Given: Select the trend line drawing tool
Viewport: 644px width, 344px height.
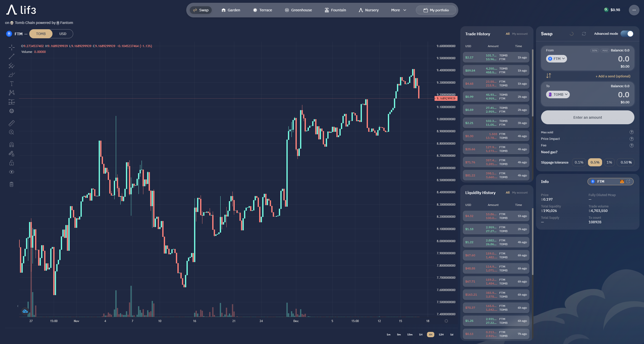Looking at the screenshot, I should [x=12, y=56].
